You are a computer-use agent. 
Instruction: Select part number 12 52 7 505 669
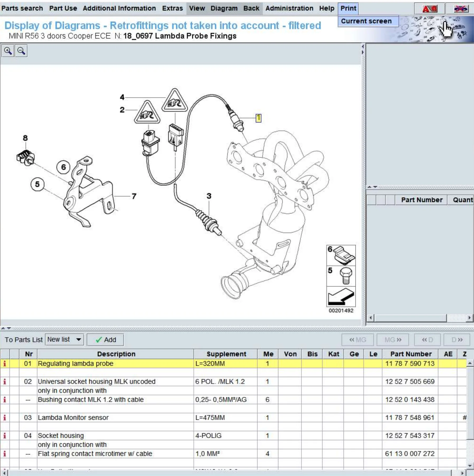pyautogui.click(x=410, y=382)
